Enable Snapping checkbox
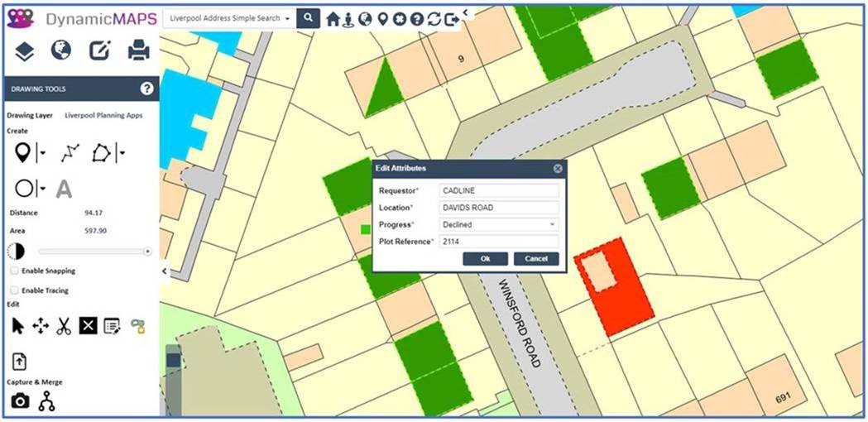Image resolution: width=868 pixels, height=422 pixels. (14, 271)
